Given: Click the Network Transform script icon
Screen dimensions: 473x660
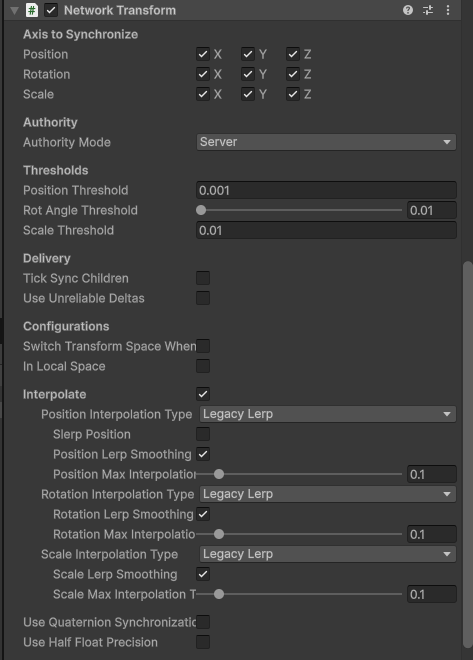Looking at the screenshot, I should click(32, 10).
